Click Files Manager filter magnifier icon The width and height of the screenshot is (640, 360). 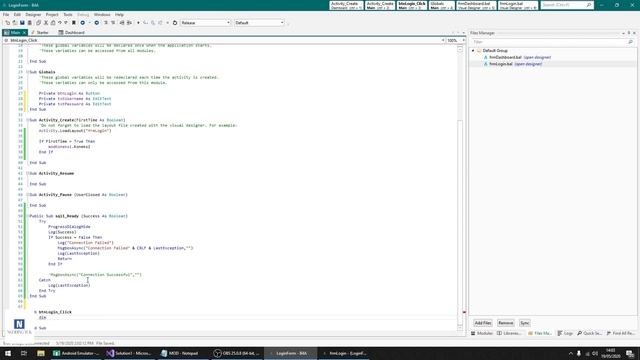click(x=630, y=42)
